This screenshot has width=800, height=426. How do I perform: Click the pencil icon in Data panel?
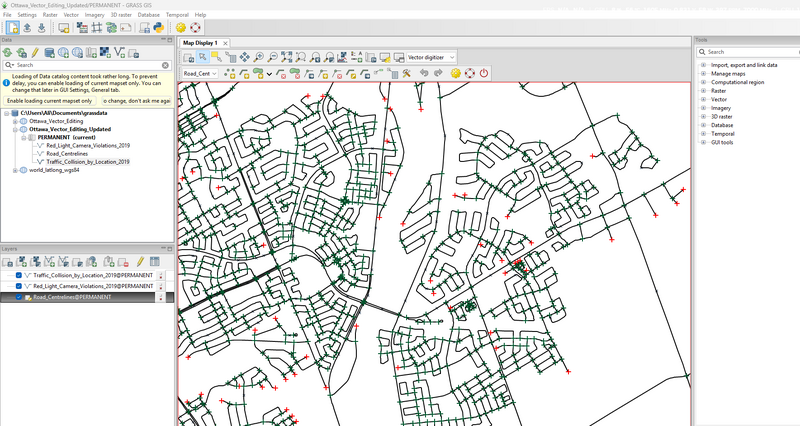click(x=35, y=52)
